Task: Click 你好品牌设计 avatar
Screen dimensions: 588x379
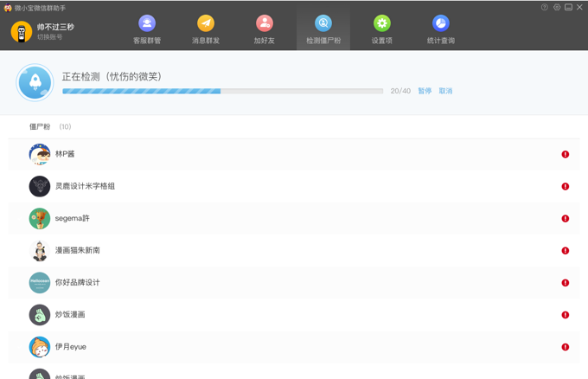Action: (40, 283)
